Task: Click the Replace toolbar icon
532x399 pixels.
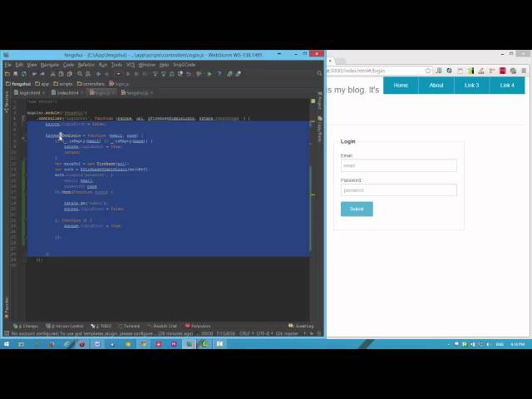Action: [x=88, y=74]
